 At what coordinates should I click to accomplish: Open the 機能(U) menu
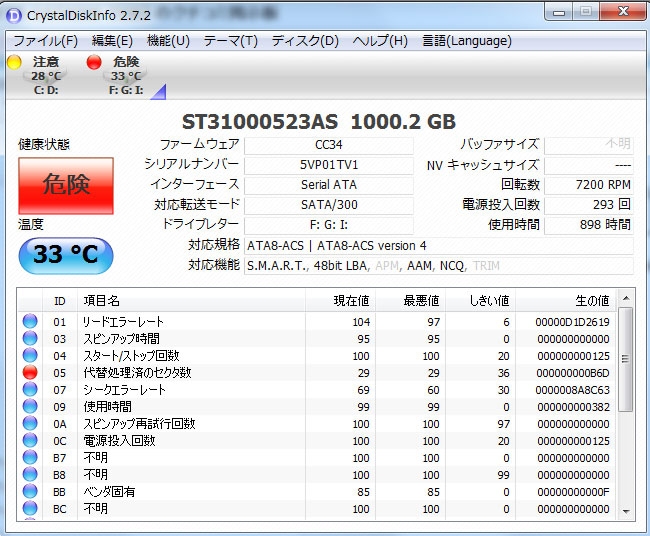point(168,41)
